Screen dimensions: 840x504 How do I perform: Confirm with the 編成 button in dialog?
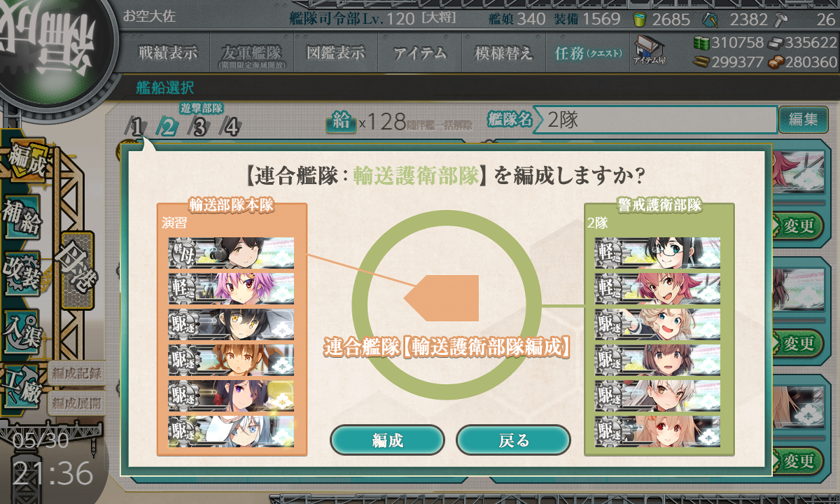[387, 440]
